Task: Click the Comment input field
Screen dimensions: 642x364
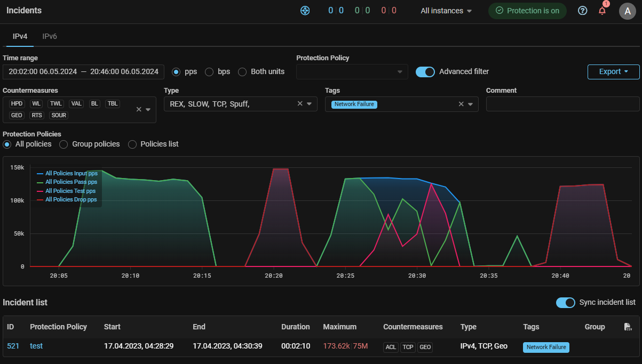Action: [x=562, y=104]
